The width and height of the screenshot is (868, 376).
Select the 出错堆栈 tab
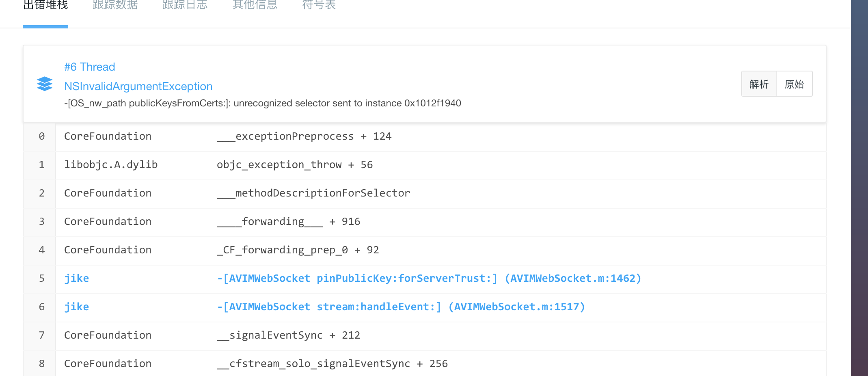tap(45, 5)
